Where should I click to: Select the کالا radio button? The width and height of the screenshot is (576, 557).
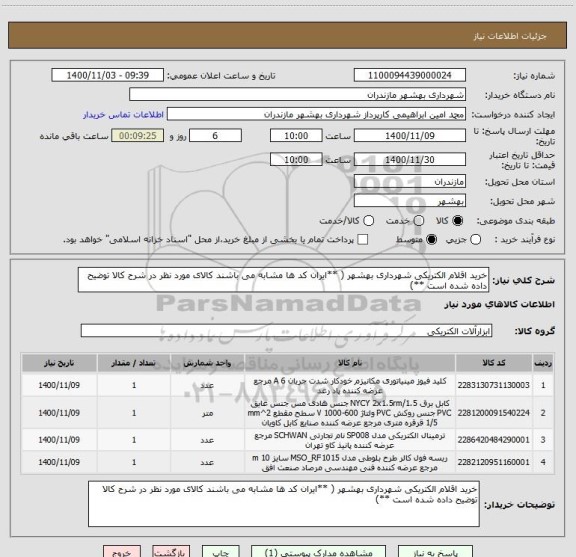[458, 221]
